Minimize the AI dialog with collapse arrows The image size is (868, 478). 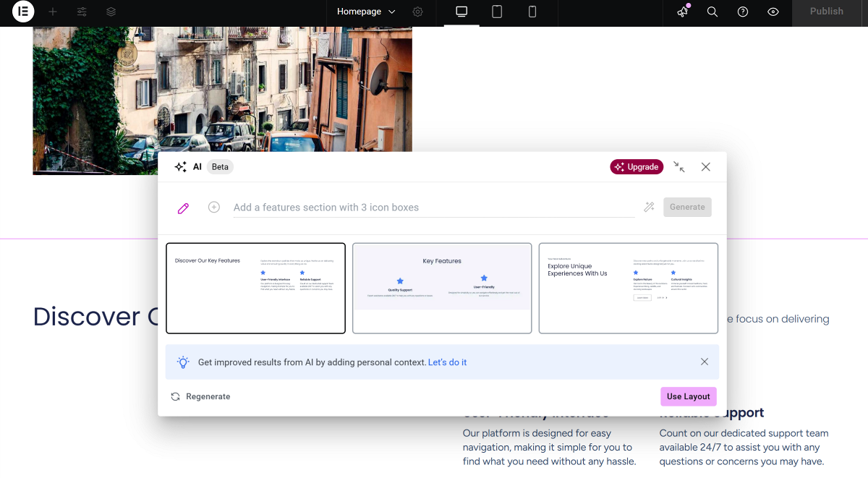[x=678, y=167]
